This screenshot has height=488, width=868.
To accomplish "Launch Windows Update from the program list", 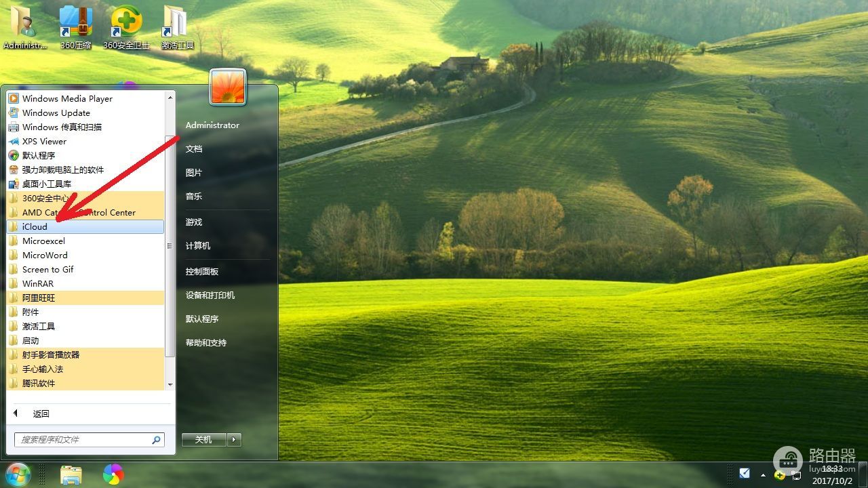I will pyautogui.click(x=85, y=113).
